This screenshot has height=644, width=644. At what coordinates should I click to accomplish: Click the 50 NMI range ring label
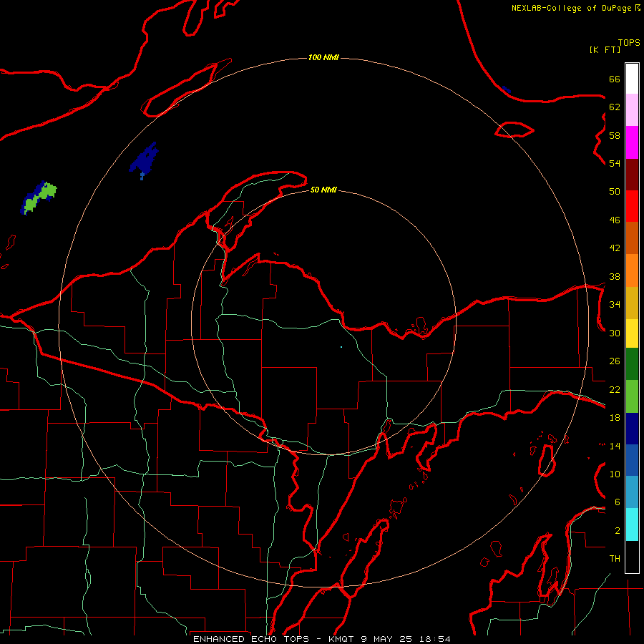323,190
